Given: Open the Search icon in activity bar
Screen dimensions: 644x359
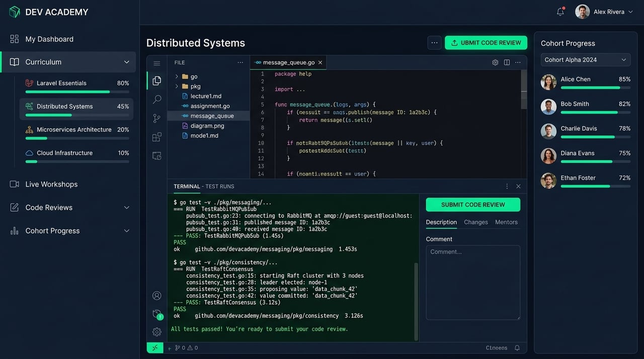Looking at the screenshot, I should tap(156, 99).
